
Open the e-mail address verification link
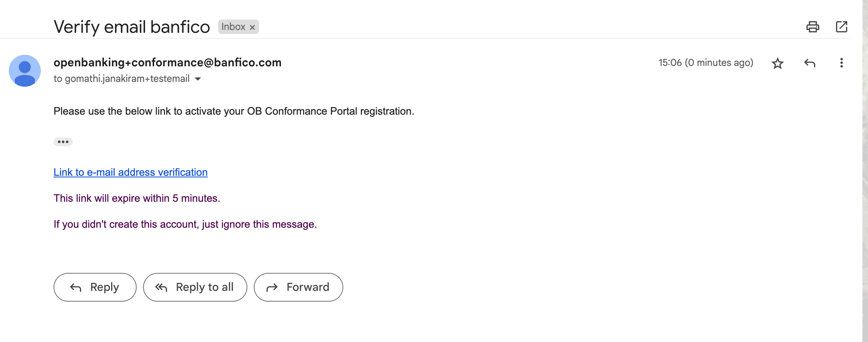[x=131, y=172]
